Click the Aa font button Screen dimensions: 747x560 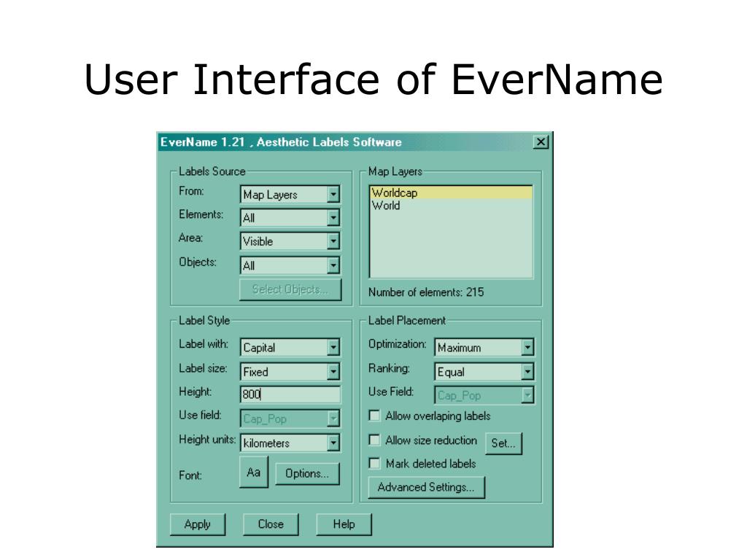(x=254, y=472)
